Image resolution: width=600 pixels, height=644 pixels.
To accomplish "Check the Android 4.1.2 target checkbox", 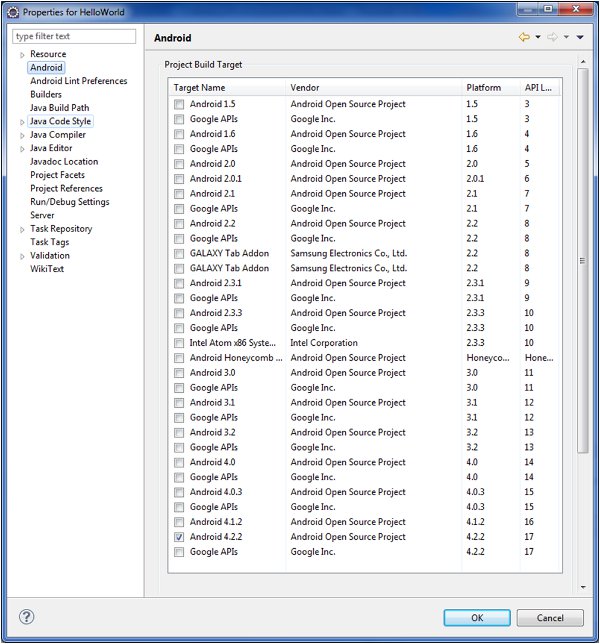I will click(x=179, y=522).
